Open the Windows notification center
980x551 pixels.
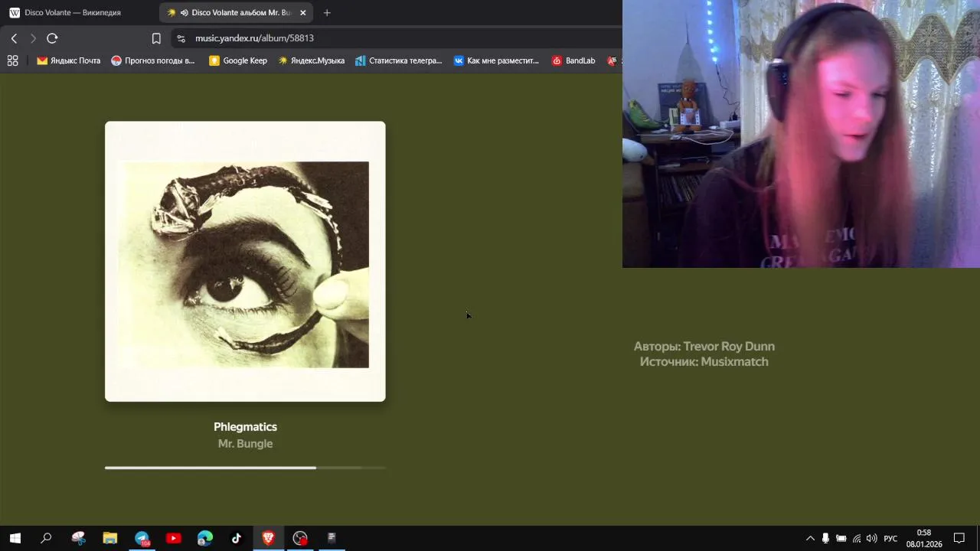point(959,538)
